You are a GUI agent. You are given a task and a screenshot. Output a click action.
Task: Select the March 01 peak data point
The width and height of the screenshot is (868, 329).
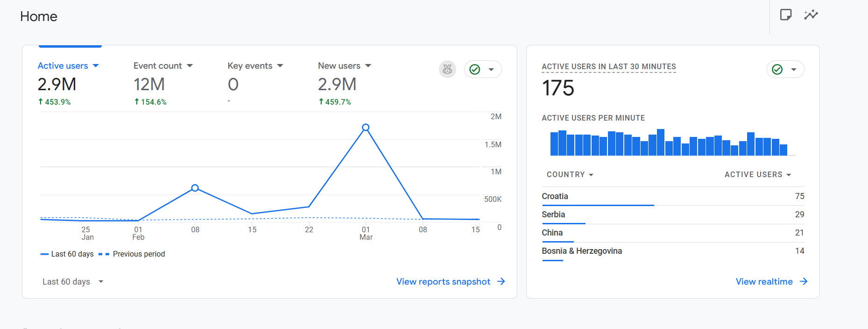click(x=366, y=128)
